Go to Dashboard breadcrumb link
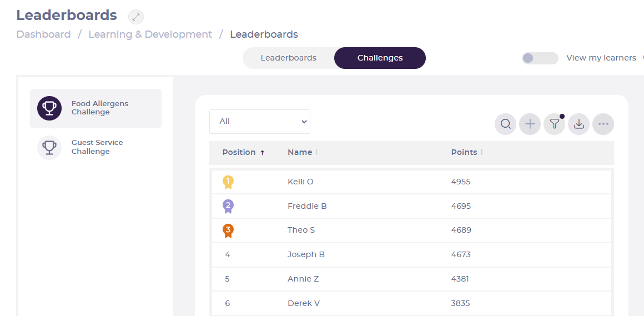Screen dimensions: 644x316 point(43,34)
